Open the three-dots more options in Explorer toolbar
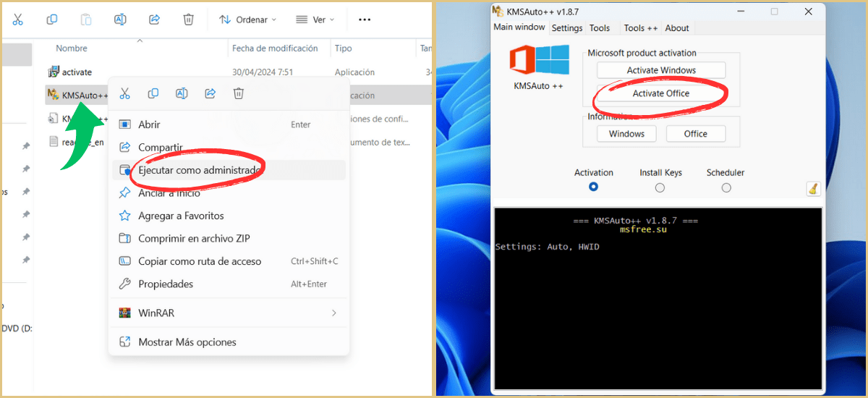 click(365, 20)
